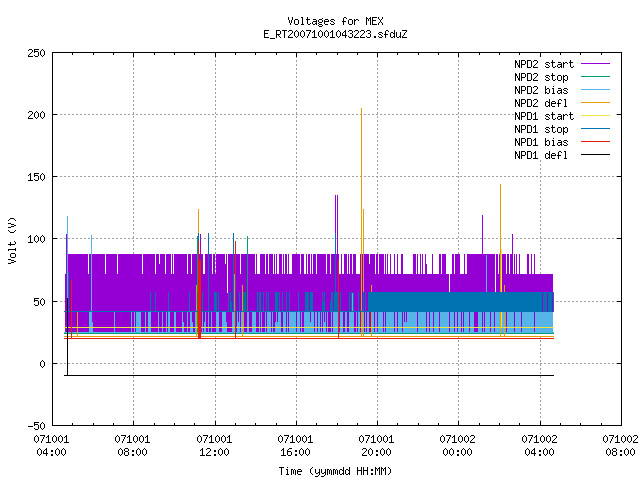Viewport: 640px width, 480px height.
Task: Click the y-axis tick value 0
Action: [42, 364]
